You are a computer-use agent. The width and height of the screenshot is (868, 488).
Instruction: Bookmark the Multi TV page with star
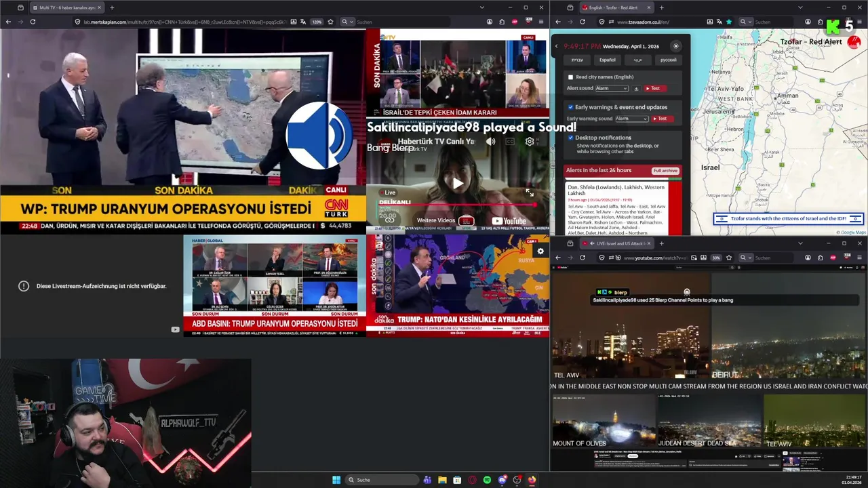(330, 22)
